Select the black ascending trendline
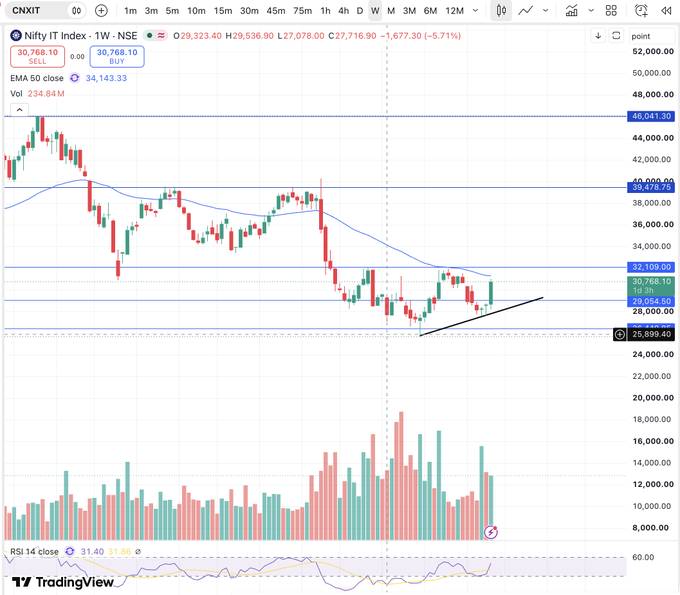This screenshot has height=595, width=680. coord(481,317)
